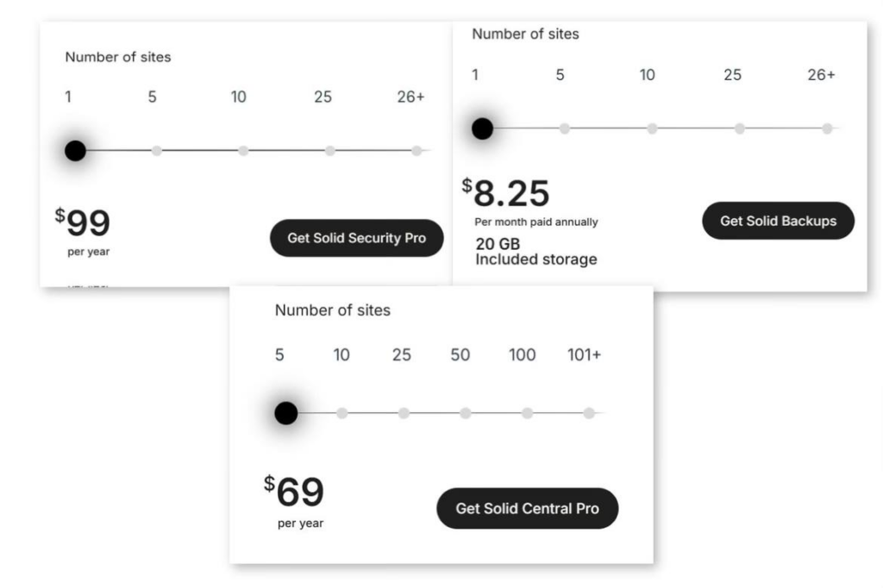Viewport: 883px width, 588px height.
Task: Select 26+ sites stop on Solid Backups slider
Action: (827, 128)
